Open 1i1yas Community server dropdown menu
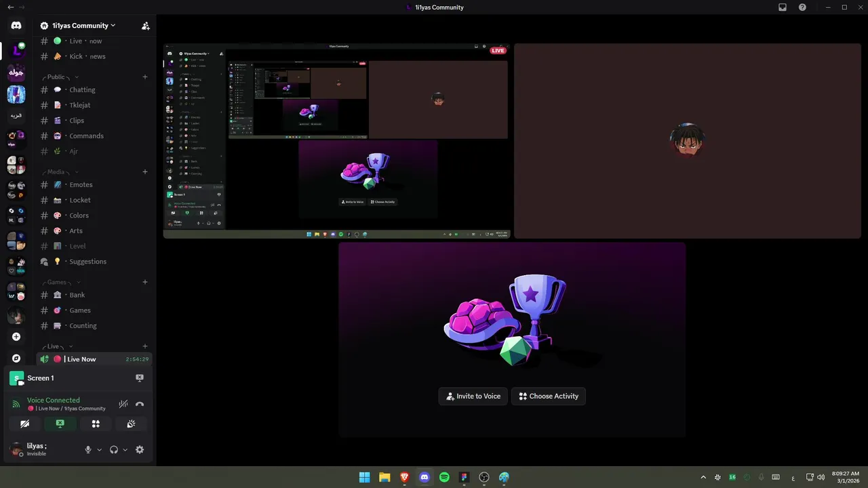Image resolution: width=868 pixels, height=488 pixels. (x=78, y=26)
